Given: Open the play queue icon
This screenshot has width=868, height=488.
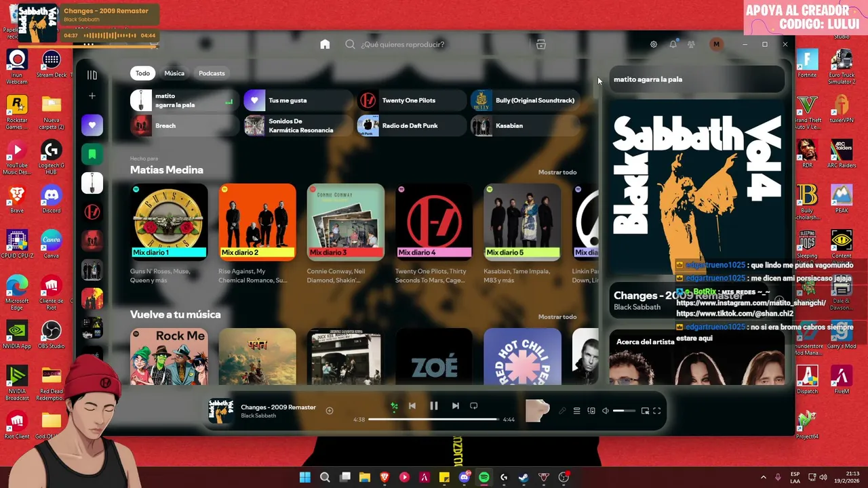Looking at the screenshot, I should tap(577, 411).
